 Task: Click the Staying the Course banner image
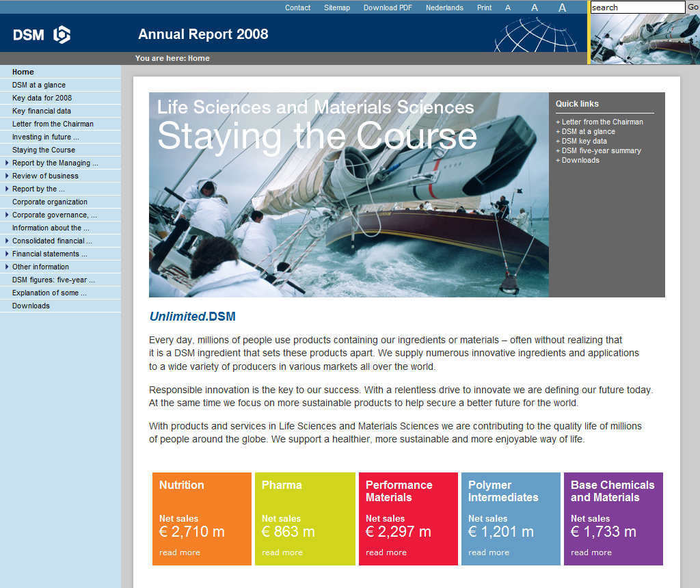click(x=349, y=195)
